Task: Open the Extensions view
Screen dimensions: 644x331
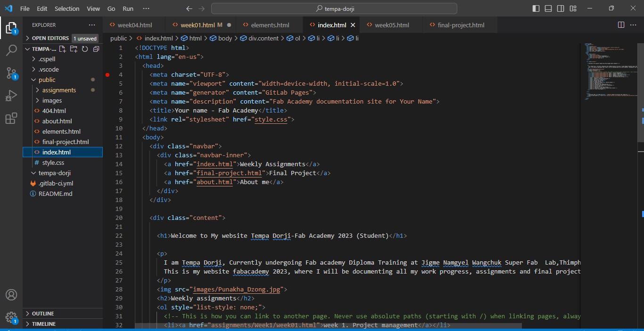Action: click(11, 119)
